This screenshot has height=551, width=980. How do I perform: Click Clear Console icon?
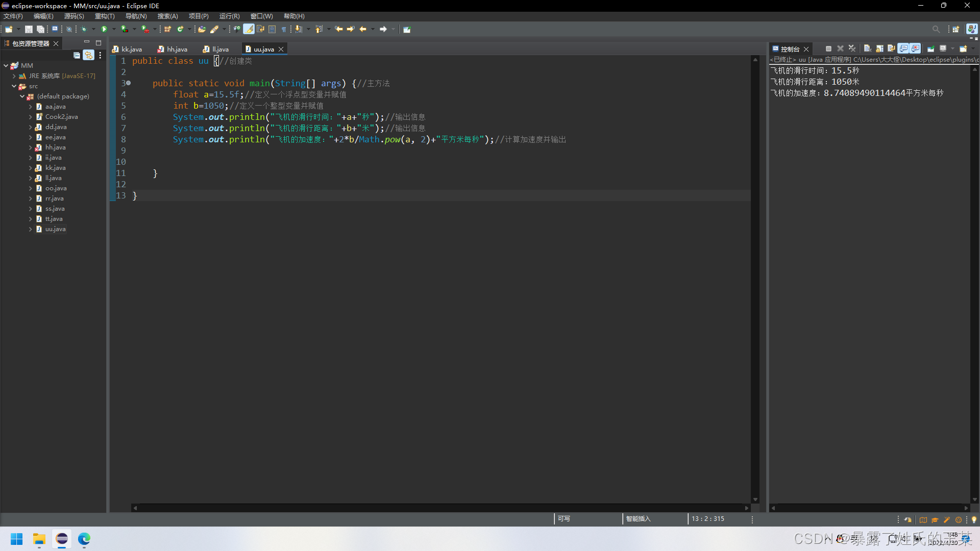pos(867,48)
